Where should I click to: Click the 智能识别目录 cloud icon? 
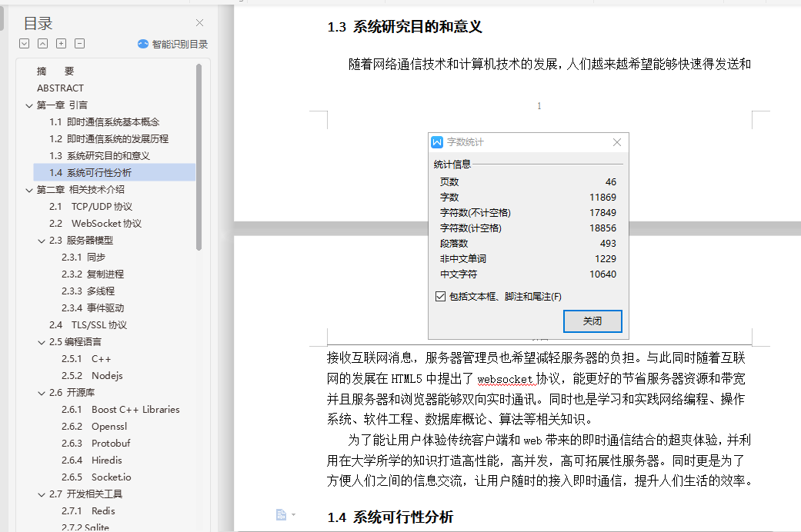tap(143, 45)
